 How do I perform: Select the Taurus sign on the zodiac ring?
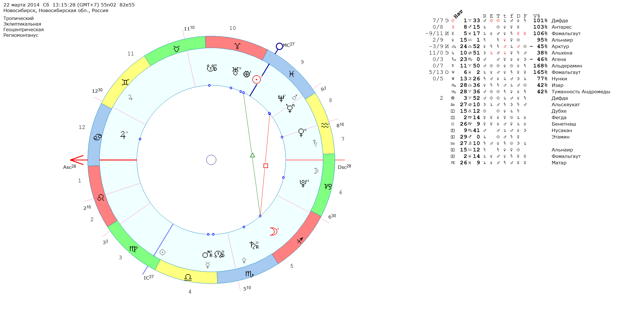176,49
